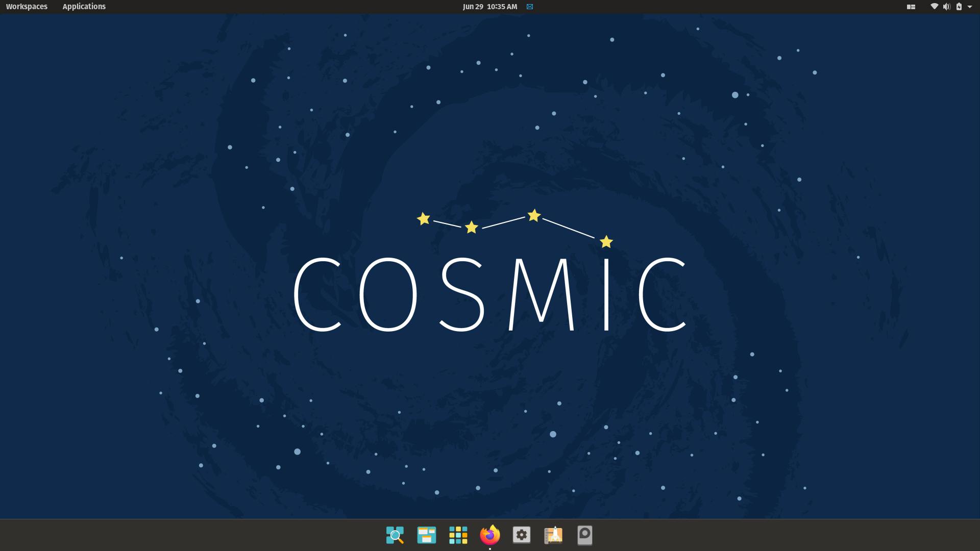This screenshot has height=551, width=980.
Task: Open the disk utility icon in the dock
Action: coord(584,535)
